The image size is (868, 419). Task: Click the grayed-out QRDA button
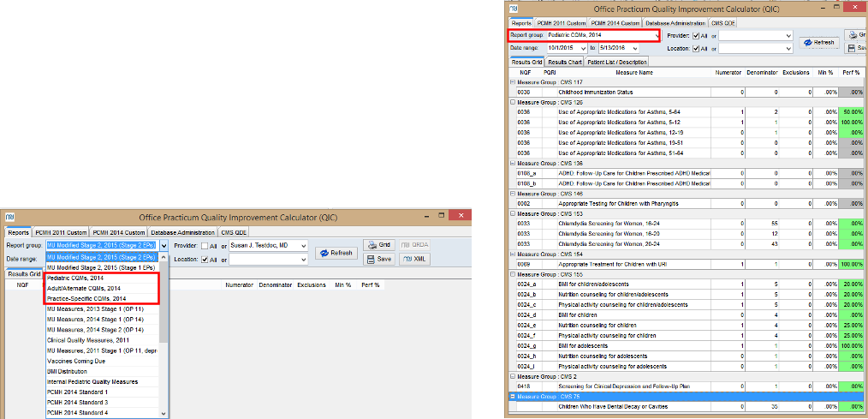pyautogui.click(x=414, y=246)
